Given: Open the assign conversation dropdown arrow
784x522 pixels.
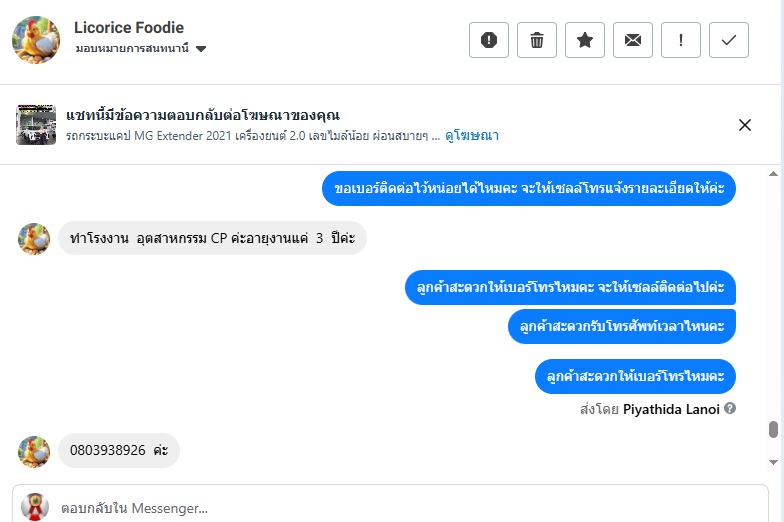Looking at the screenshot, I should pyautogui.click(x=201, y=49).
